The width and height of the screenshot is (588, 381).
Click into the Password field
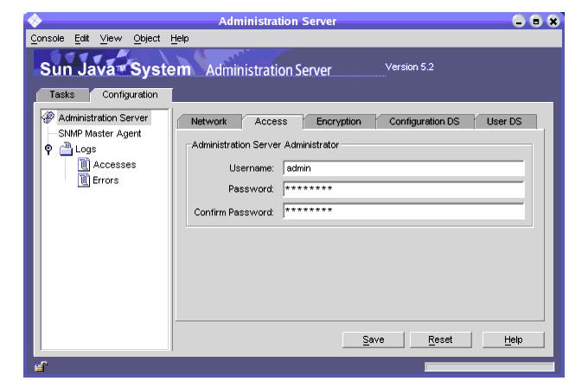click(404, 189)
